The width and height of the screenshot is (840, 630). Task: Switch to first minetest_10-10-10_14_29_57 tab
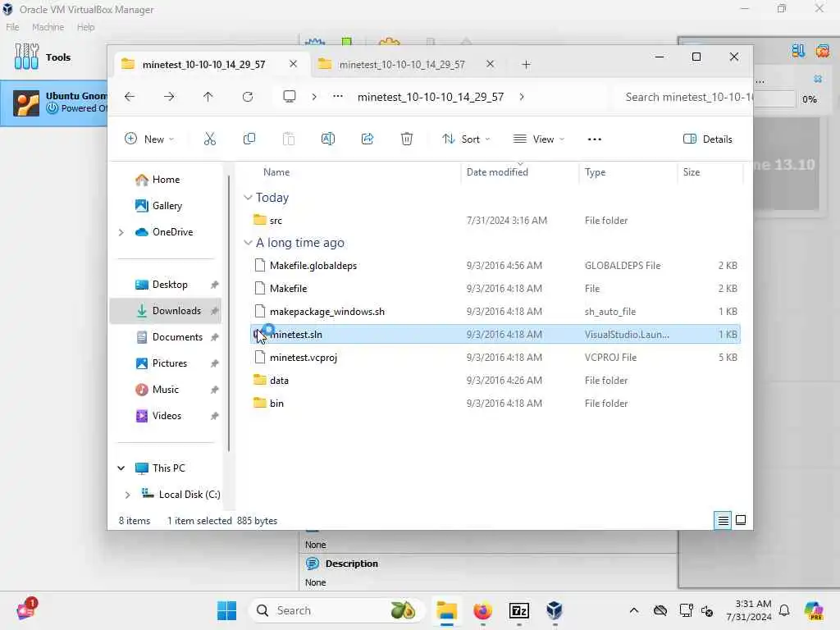203,64
